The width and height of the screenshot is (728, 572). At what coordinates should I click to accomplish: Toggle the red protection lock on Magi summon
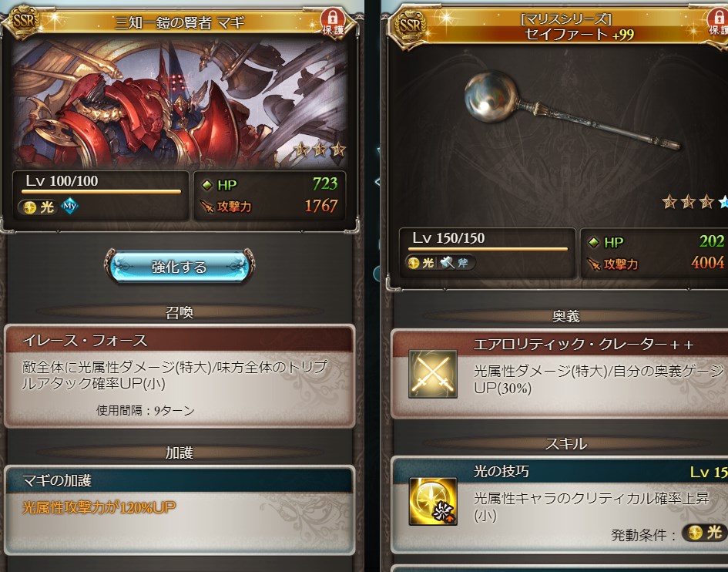333,22
